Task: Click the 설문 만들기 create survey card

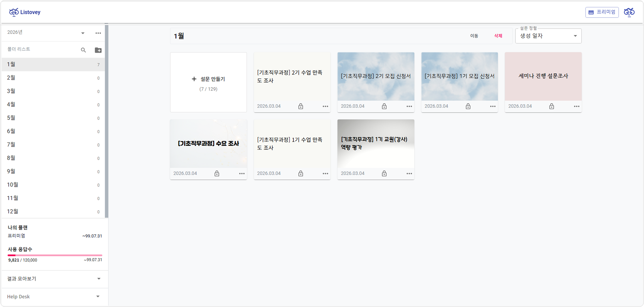Action: [208, 82]
